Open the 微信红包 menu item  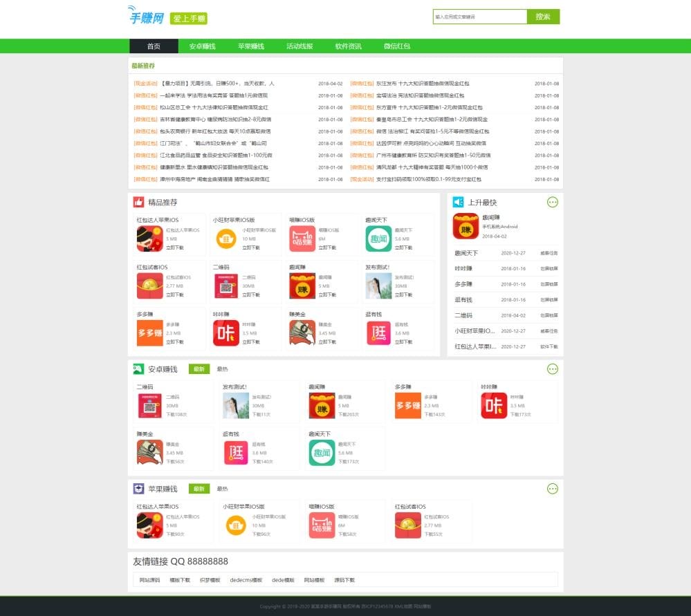coord(396,46)
